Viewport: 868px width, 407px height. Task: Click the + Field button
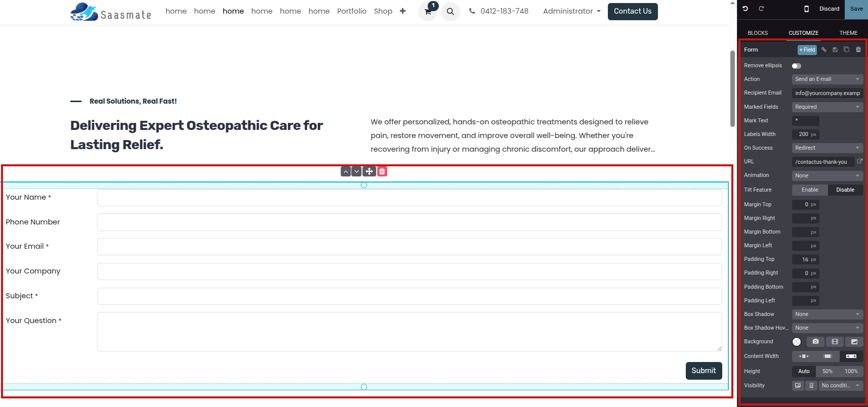click(807, 50)
